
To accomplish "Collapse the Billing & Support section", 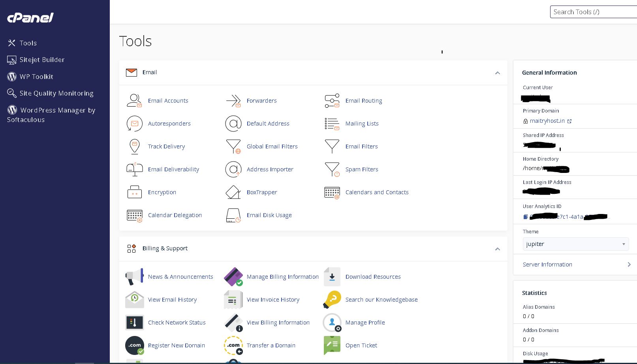I will pyautogui.click(x=497, y=249).
